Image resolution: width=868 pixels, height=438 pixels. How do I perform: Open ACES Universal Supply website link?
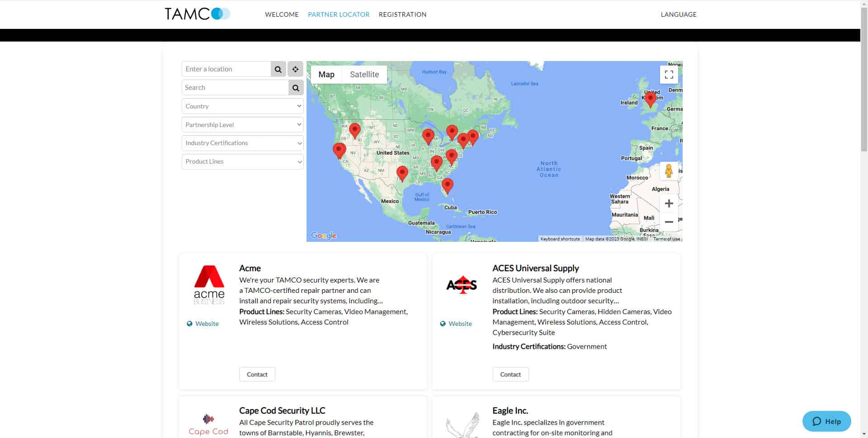[460, 324]
